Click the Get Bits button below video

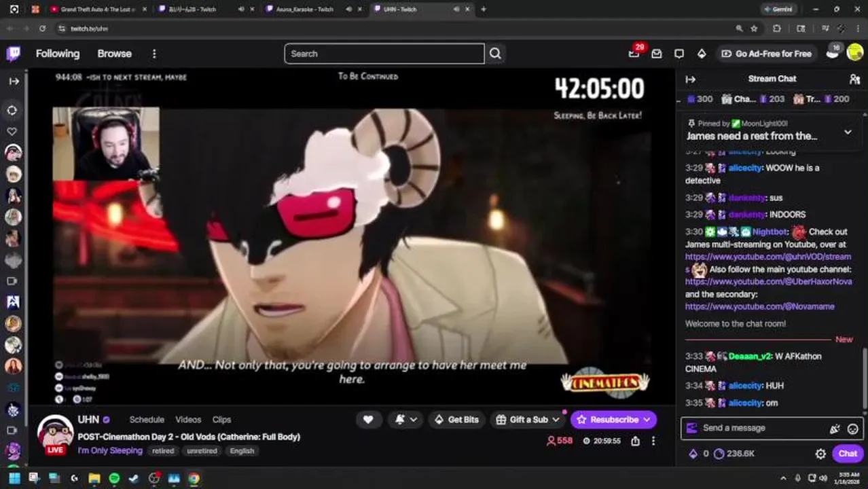tap(456, 420)
